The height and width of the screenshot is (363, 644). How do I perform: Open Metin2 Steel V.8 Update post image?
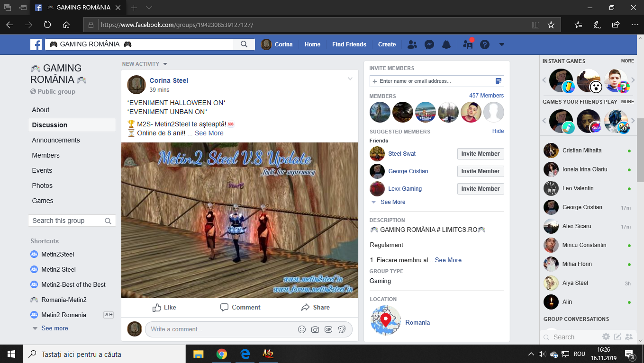(240, 220)
